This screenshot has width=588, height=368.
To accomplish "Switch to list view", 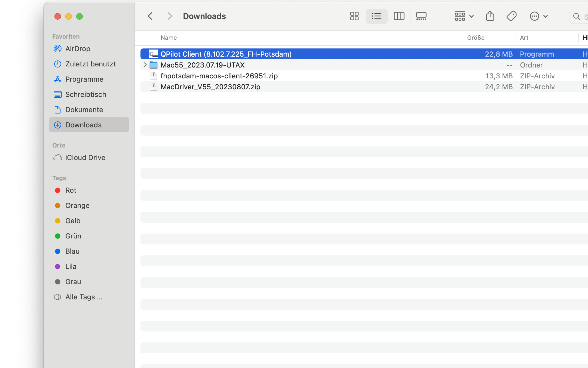I will (x=376, y=16).
